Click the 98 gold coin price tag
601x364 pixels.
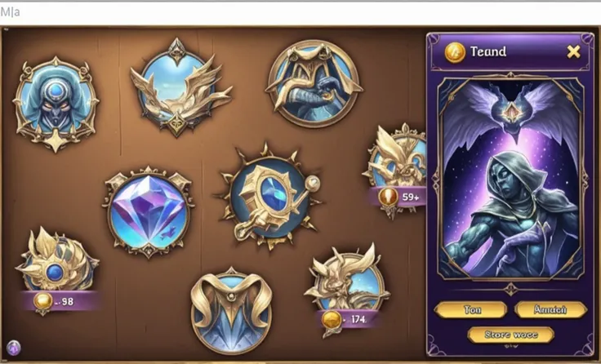(x=59, y=301)
